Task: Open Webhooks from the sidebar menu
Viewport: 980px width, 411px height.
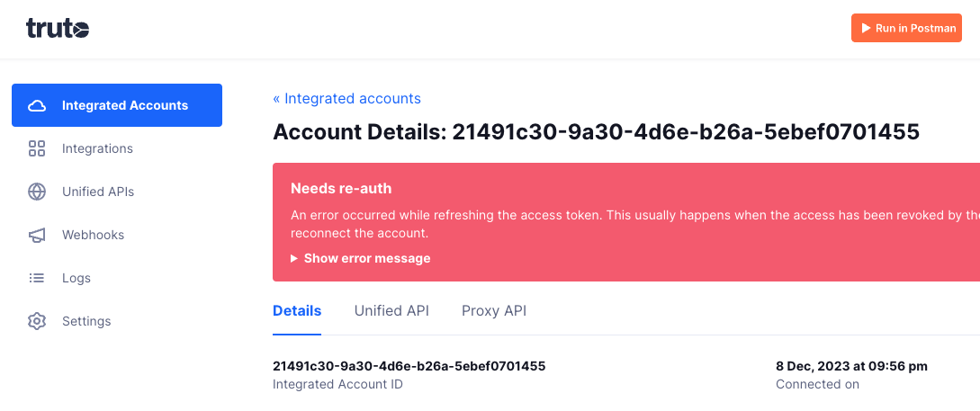Action: (x=117, y=235)
